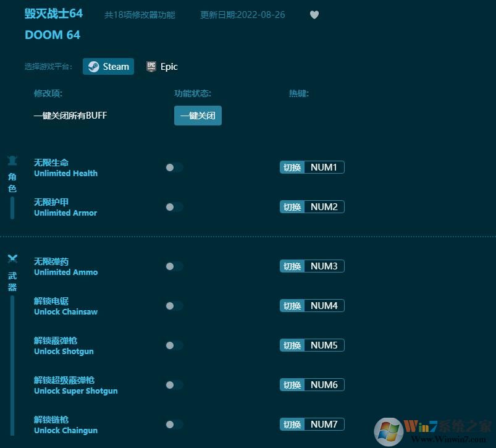This screenshot has height=448, width=496.
Task: Enable the Unlock Super Shotgun toggle
Action: pos(174,384)
